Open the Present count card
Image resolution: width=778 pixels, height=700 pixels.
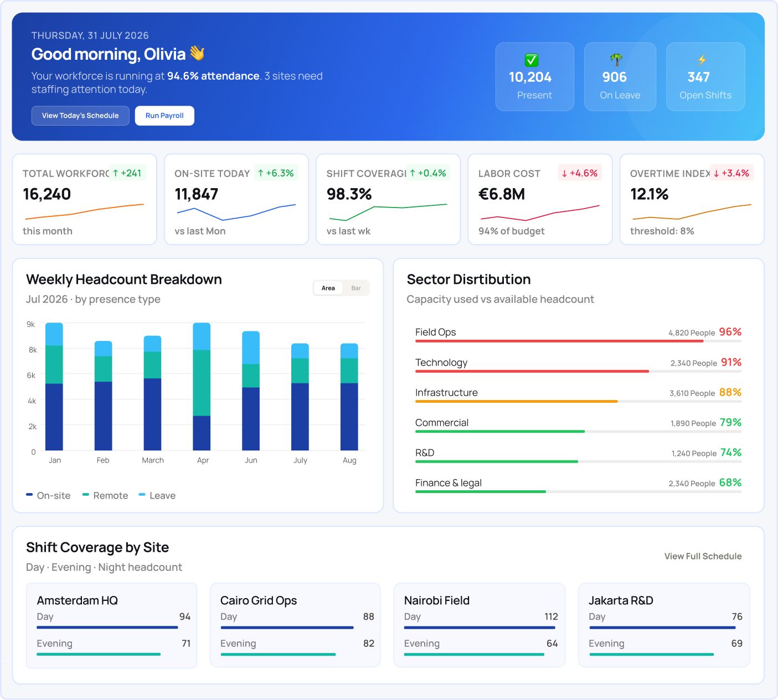click(535, 76)
